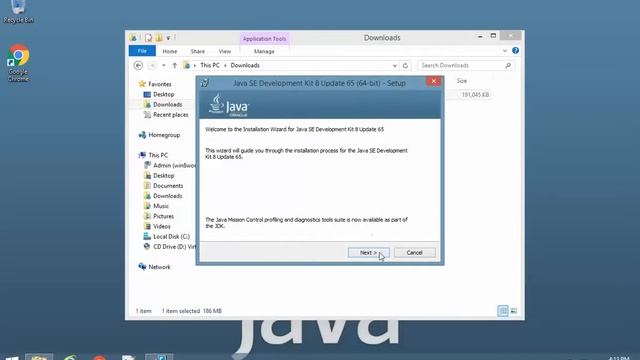Select This PC in the navigation tree
Screen dimensions: 640x360
click(158, 155)
